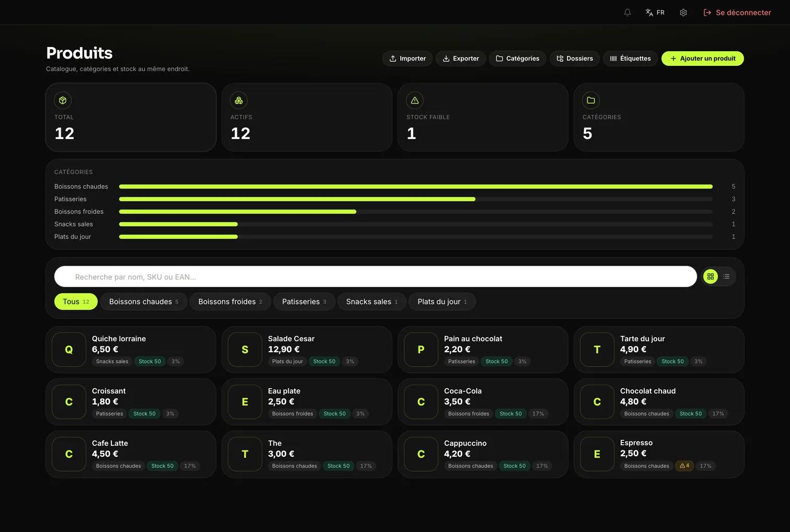Click the Se déconnecter link

(737, 13)
